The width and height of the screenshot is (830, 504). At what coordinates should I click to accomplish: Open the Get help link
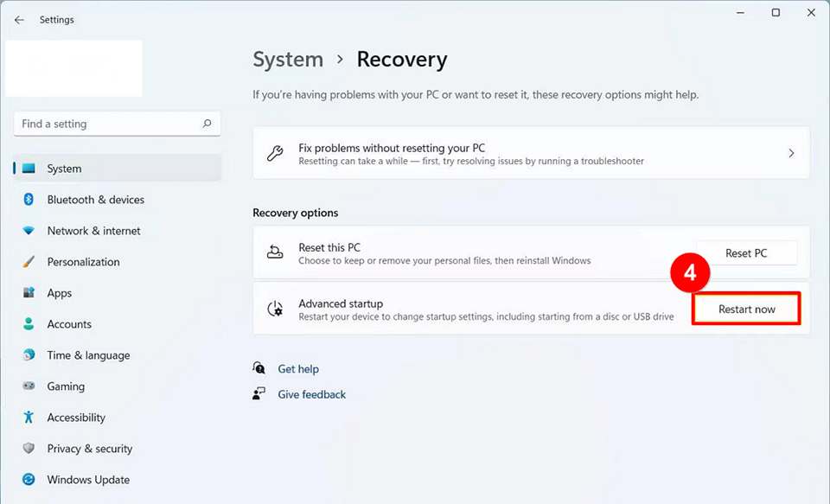click(298, 369)
